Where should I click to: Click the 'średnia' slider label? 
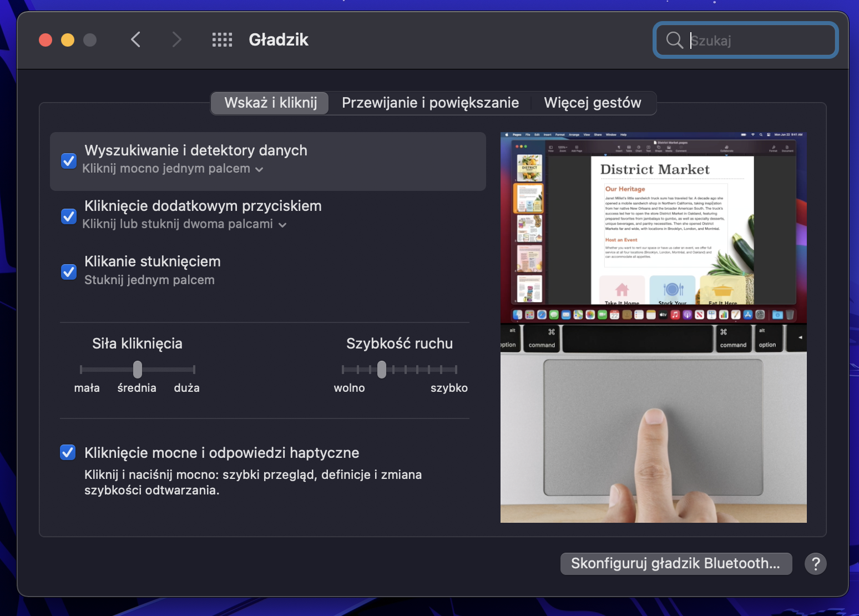click(x=137, y=388)
